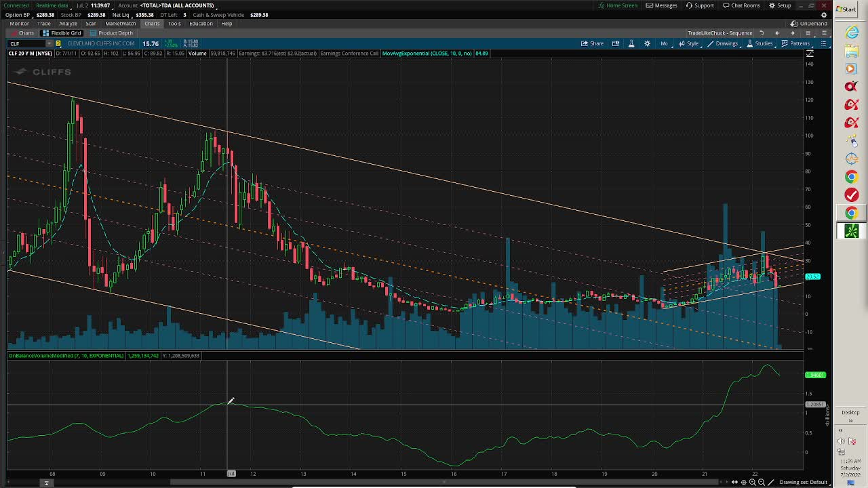Viewport: 868px width, 488px height.
Task: Open the Share menu on the chart toolbar
Action: (x=592, y=43)
